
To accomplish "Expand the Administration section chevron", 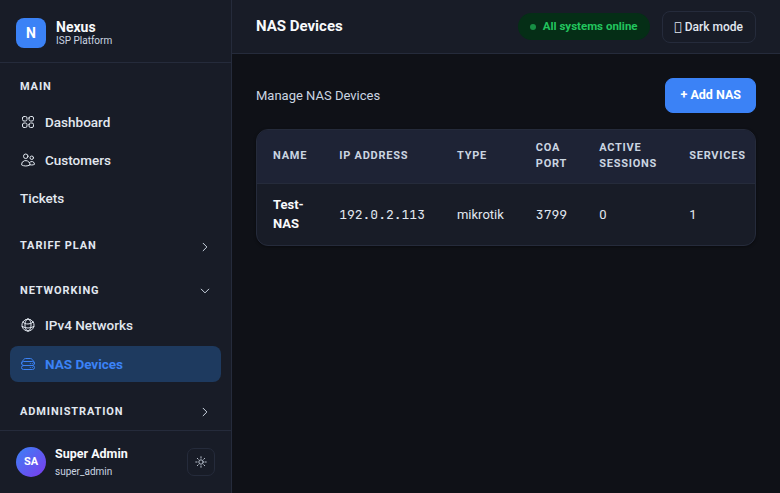I will pos(204,412).
